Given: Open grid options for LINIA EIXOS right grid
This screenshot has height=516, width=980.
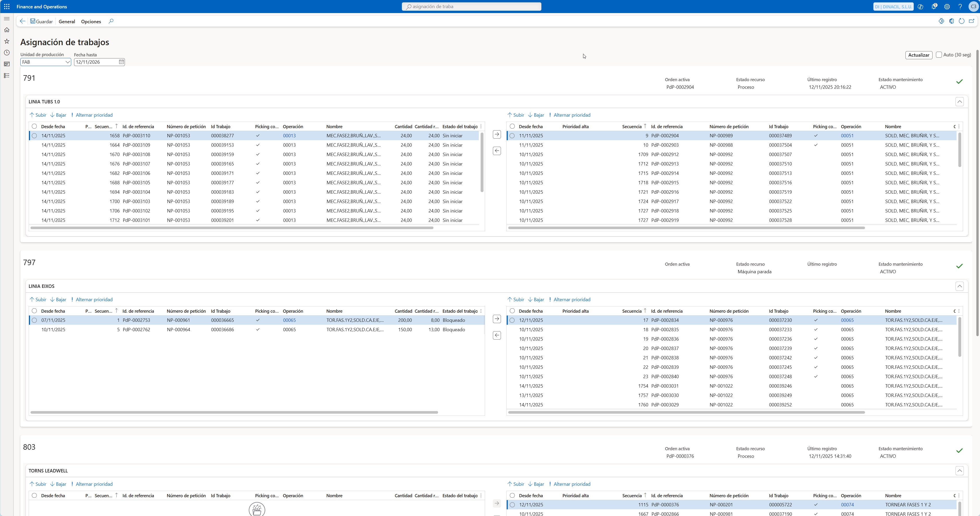Looking at the screenshot, I should (959, 311).
